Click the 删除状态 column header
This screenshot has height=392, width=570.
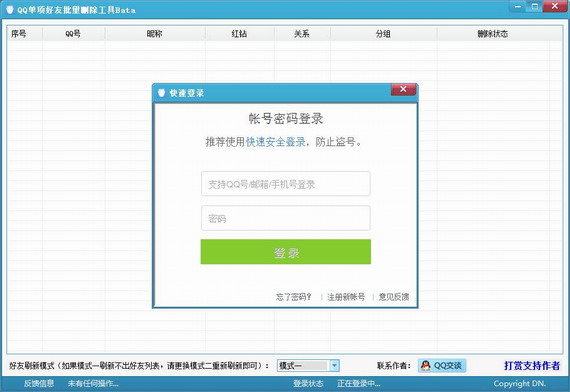(x=493, y=34)
